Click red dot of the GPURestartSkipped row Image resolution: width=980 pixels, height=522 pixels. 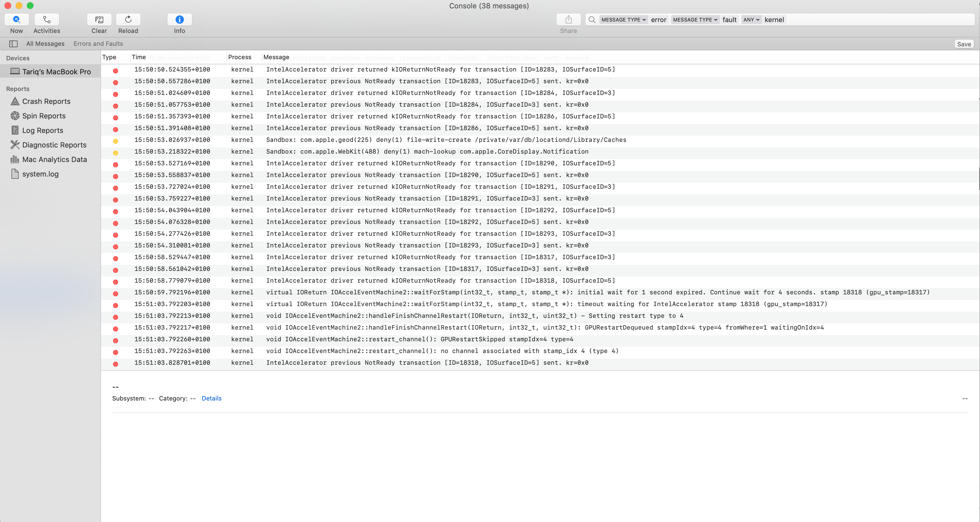click(115, 341)
